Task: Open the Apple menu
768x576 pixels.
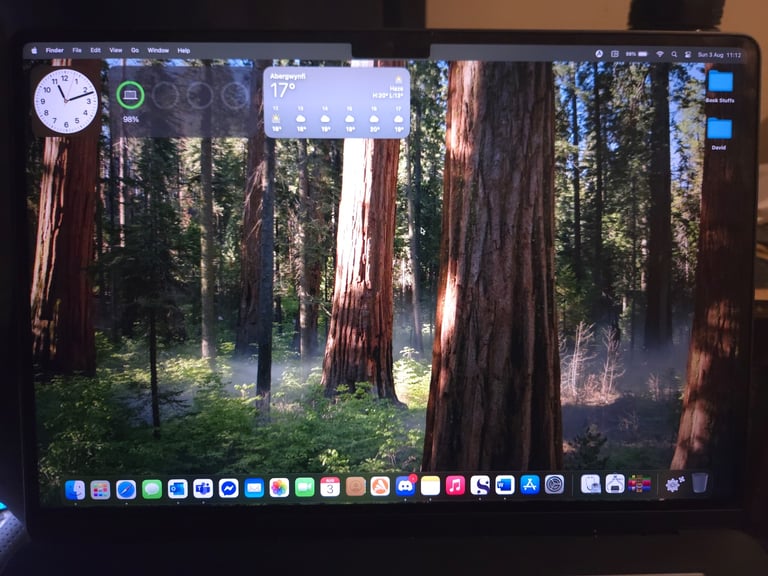Action: (x=34, y=50)
